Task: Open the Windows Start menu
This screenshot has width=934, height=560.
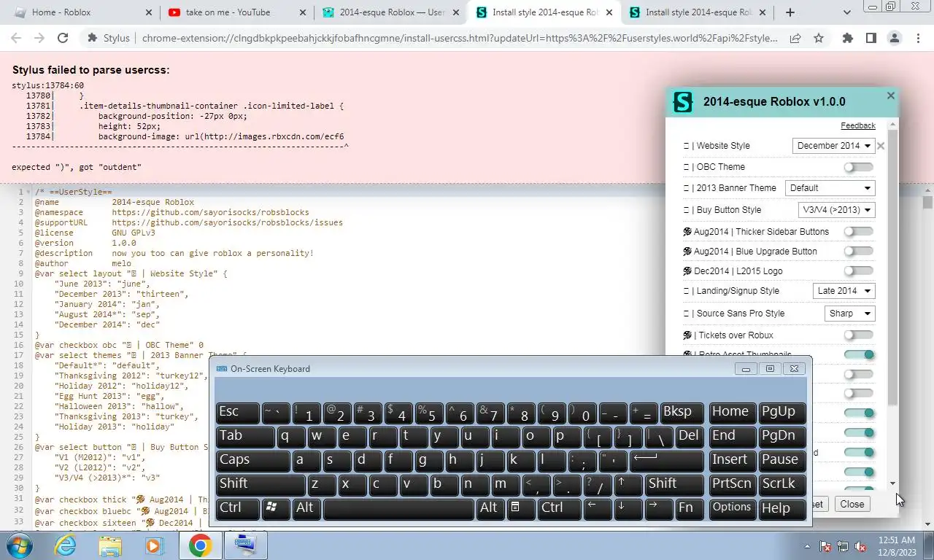Action: pyautogui.click(x=18, y=545)
